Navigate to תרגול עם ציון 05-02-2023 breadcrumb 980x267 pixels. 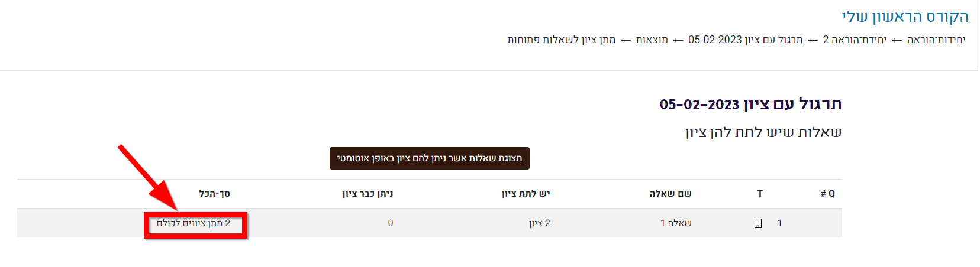pos(745,40)
